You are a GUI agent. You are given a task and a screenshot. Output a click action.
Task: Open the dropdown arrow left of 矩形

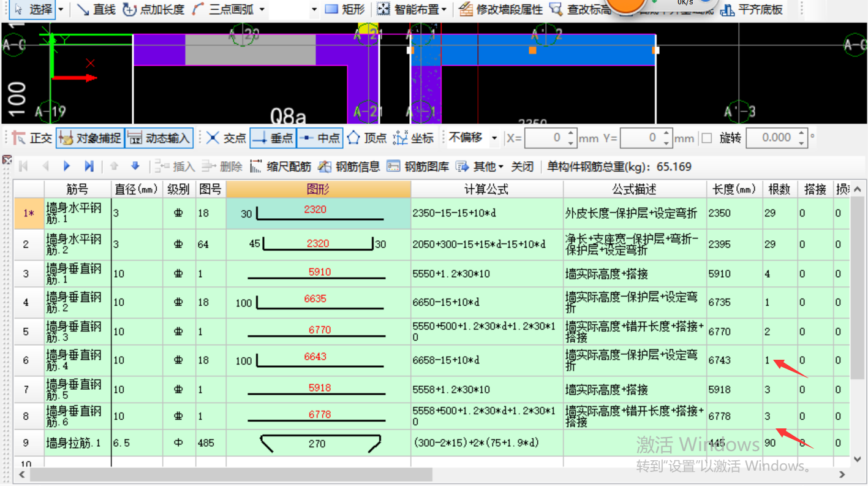314,10
